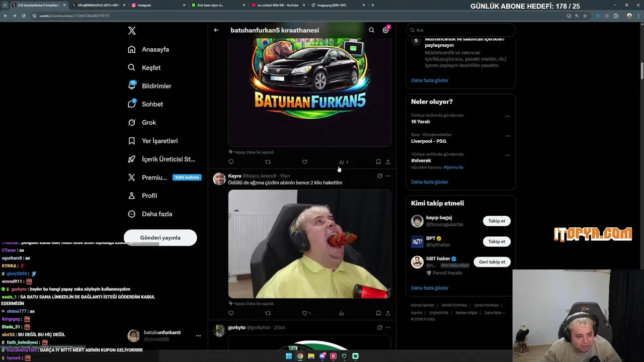Screen dimensions: 644x362
Task: Reply to Kayra's post
Action: [x=231, y=313]
